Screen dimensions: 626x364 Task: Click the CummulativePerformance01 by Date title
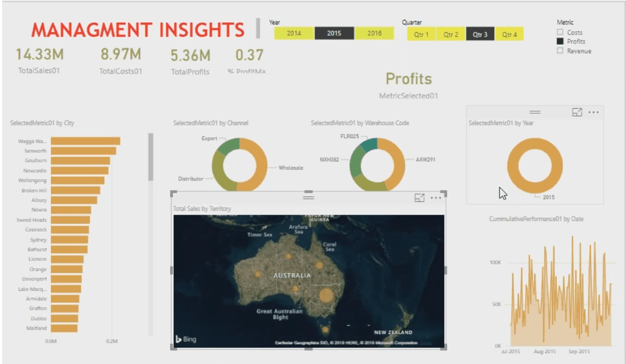(x=536, y=219)
